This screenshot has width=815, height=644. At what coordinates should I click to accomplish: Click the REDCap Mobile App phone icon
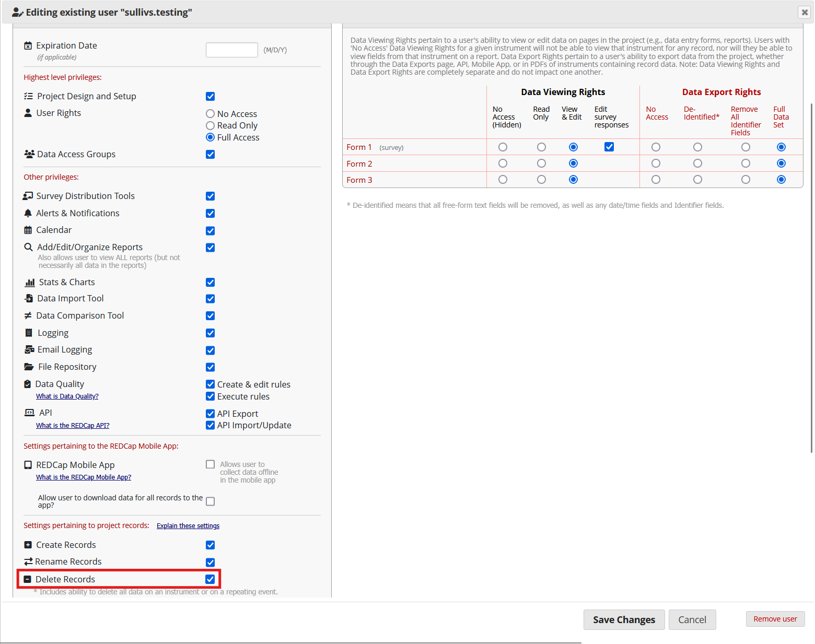click(28, 464)
